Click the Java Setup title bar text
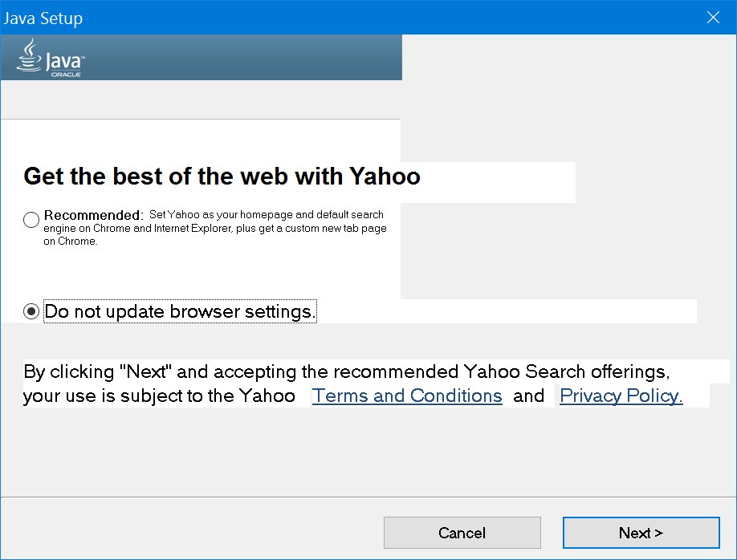Image resolution: width=737 pixels, height=560 pixels. tap(43, 18)
